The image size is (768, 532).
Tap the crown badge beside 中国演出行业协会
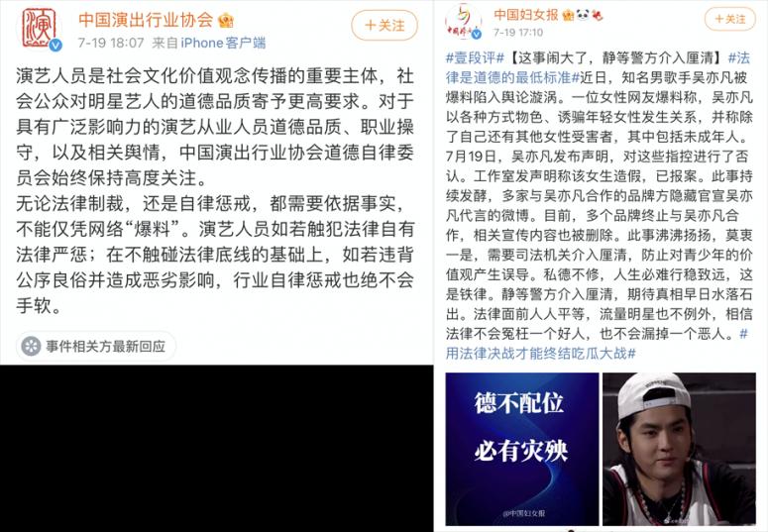coord(226,21)
